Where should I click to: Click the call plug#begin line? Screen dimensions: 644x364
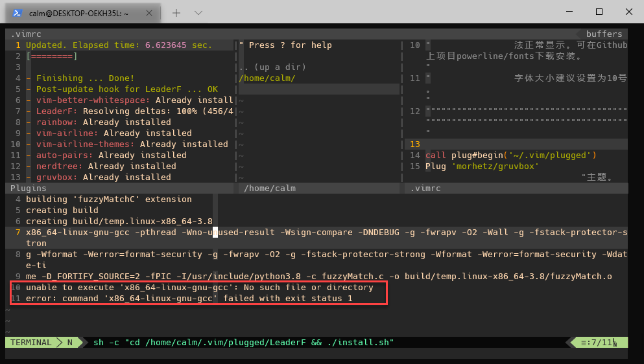click(510, 155)
